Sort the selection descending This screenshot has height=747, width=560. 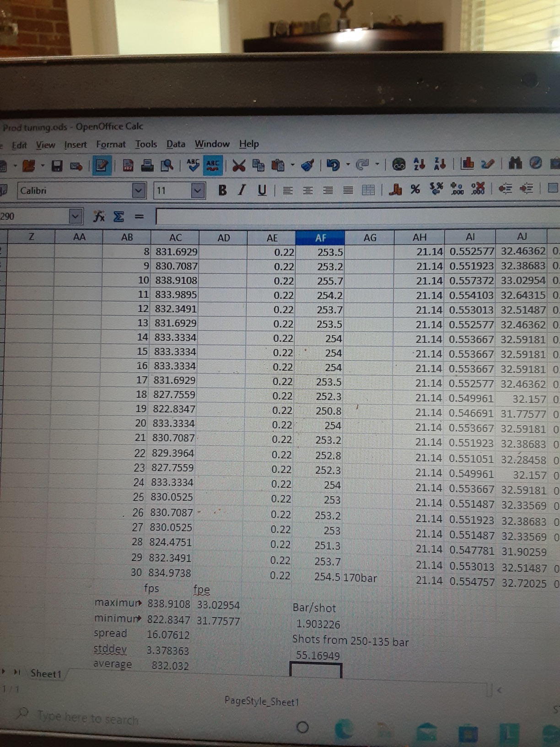pyautogui.click(x=439, y=163)
